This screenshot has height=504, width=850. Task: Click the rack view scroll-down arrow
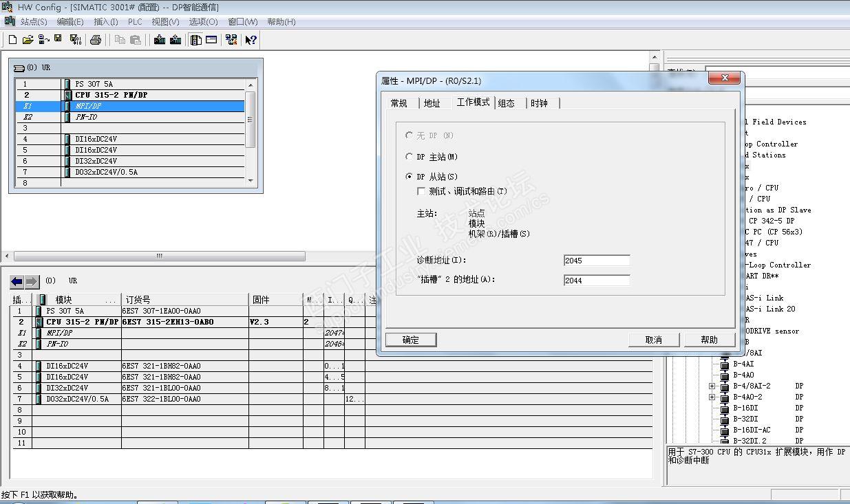[x=251, y=181]
